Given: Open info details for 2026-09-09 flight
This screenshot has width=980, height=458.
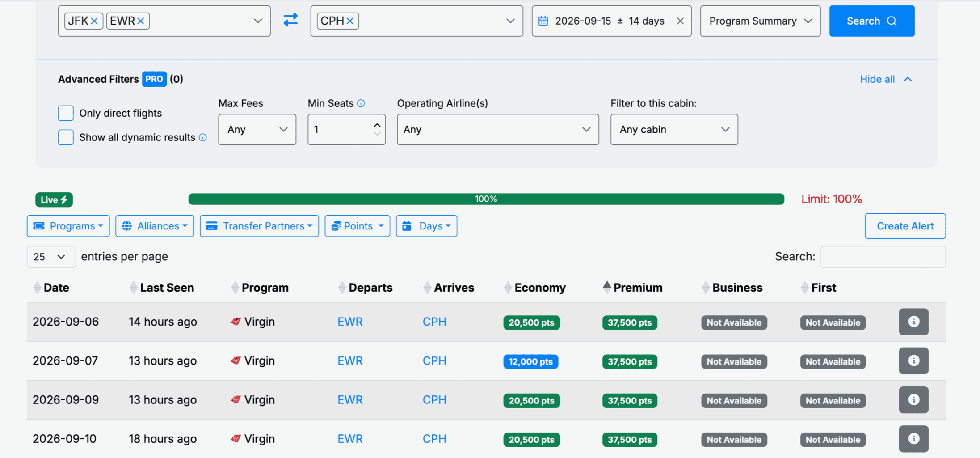Looking at the screenshot, I should pos(913,400).
